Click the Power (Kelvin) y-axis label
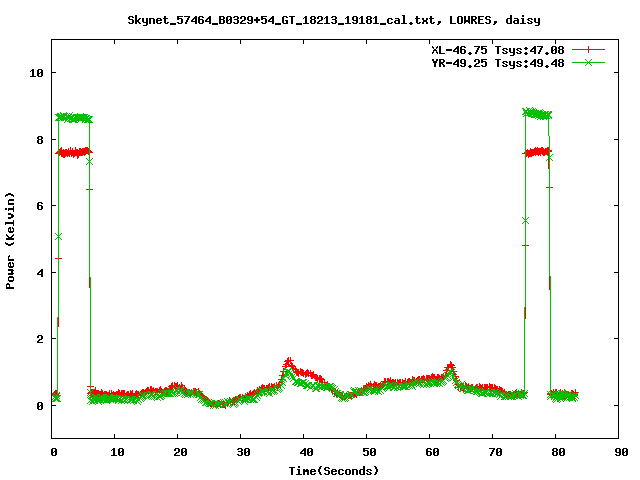 [x=10, y=241]
